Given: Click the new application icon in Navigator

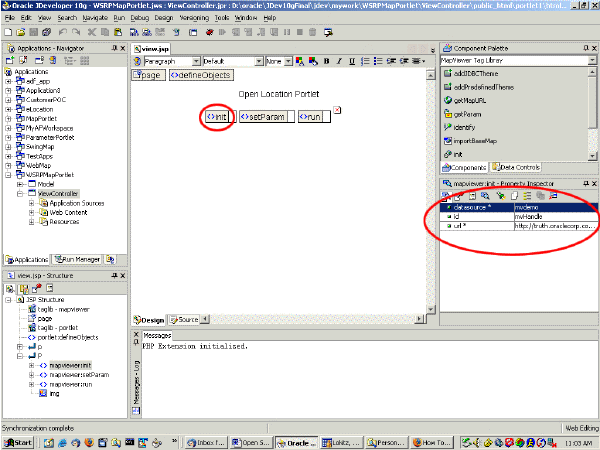Looking at the screenshot, I should (x=10, y=60).
